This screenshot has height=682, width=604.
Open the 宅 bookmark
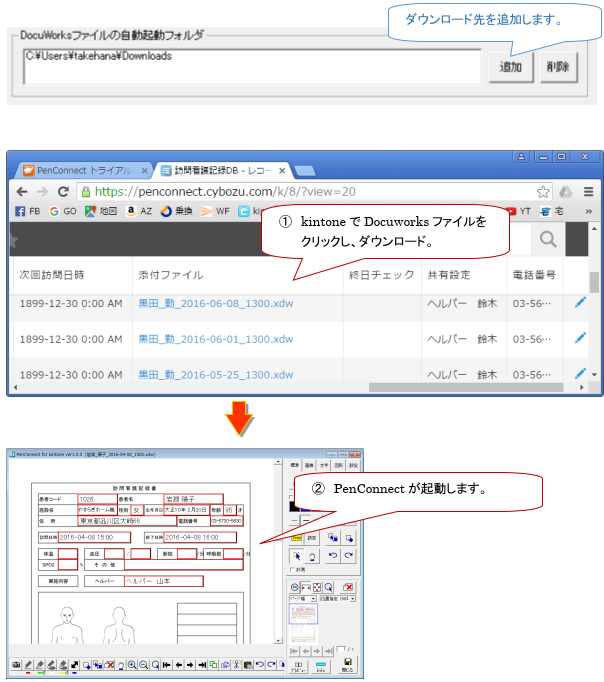tap(552, 211)
